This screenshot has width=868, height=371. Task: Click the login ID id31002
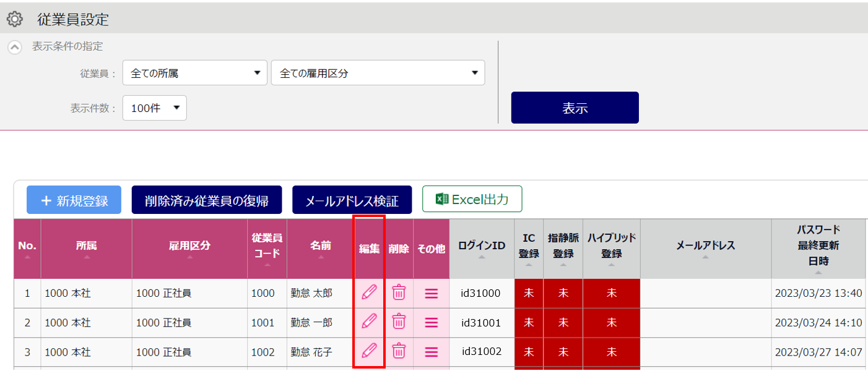tap(481, 352)
